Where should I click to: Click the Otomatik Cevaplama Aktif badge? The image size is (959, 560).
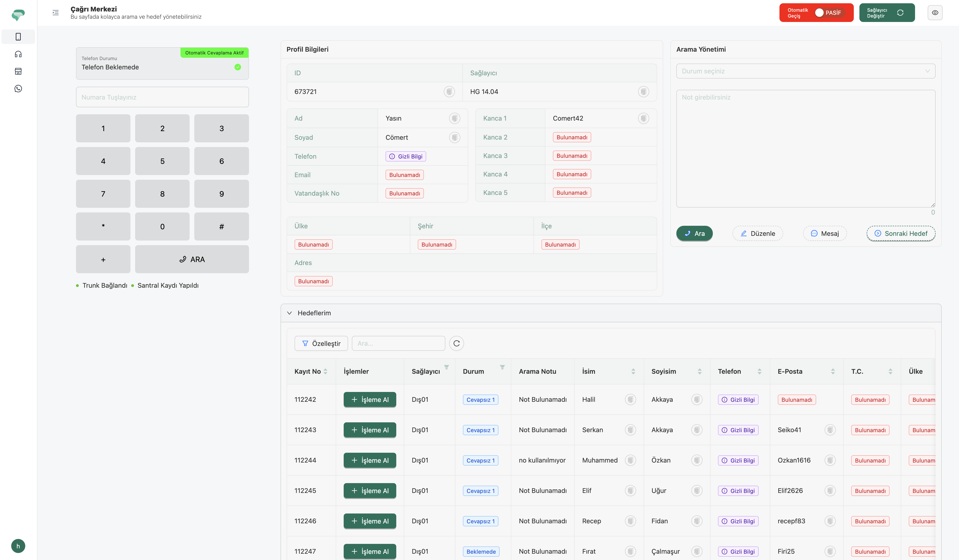(214, 53)
